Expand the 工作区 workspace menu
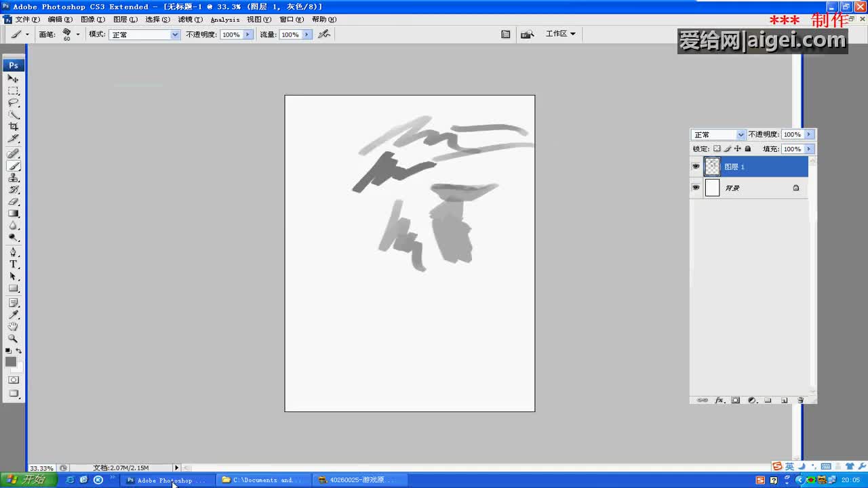Viewport: 868px width, 488px height. [560, 34]
